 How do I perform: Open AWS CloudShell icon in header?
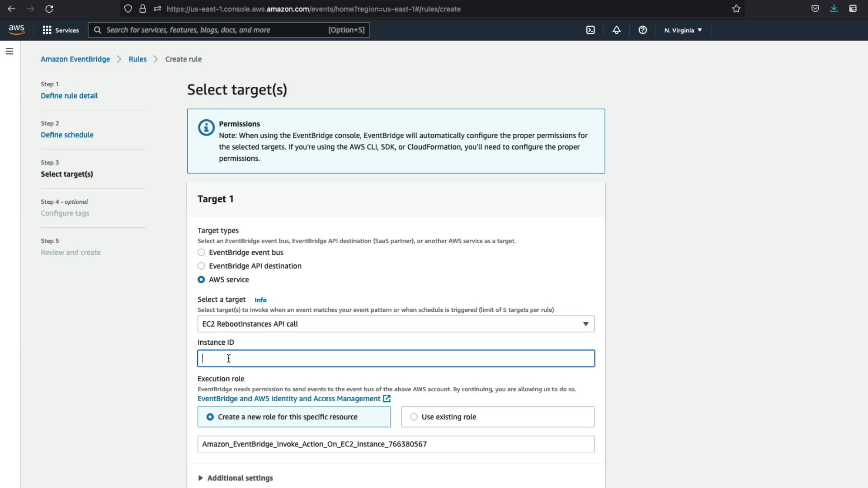click(x=590, y=30)
